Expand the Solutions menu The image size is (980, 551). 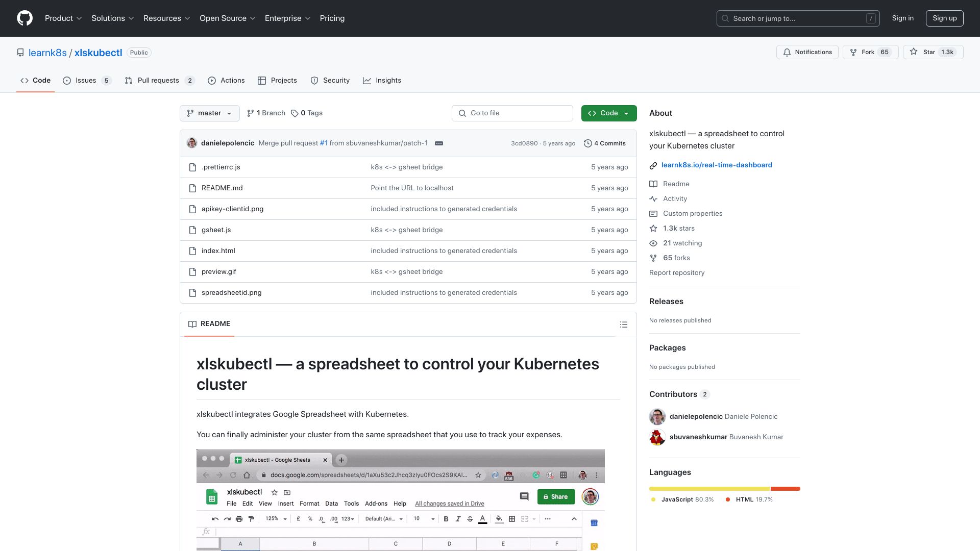click(112, 18)
